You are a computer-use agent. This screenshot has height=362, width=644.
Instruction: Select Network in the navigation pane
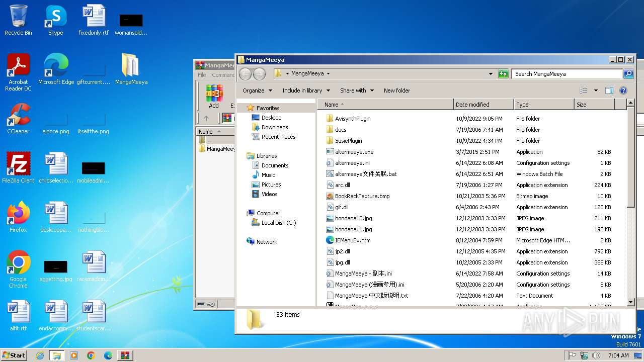(267, 242)
